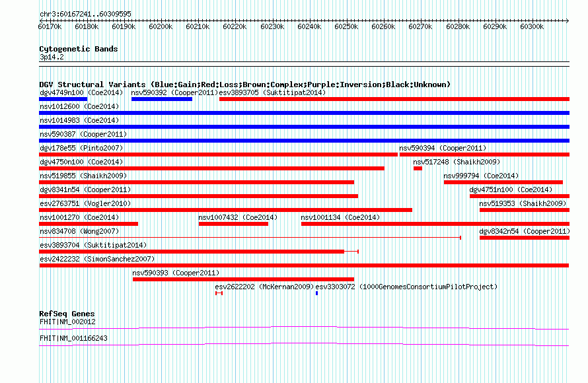The width and height of the screenshot is (588, 383).
Task: Select the blue bar under nsv590387
Action: (x=304, y=141)
